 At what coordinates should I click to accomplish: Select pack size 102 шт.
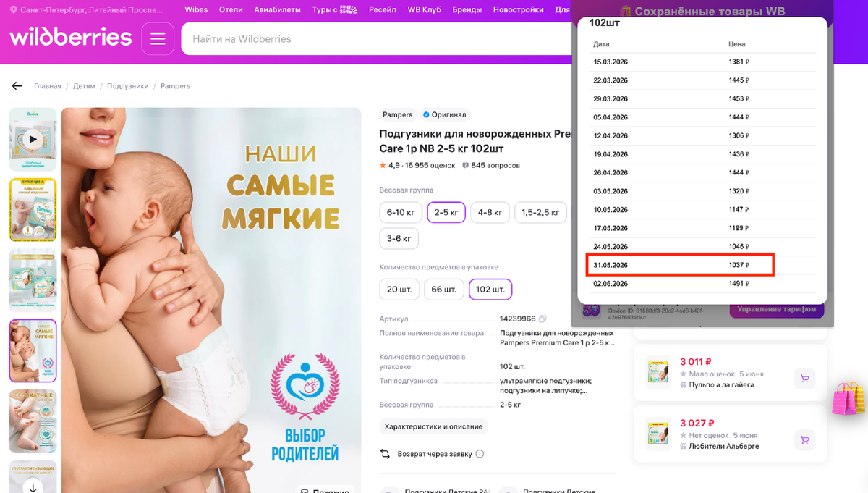pos(490,290)
